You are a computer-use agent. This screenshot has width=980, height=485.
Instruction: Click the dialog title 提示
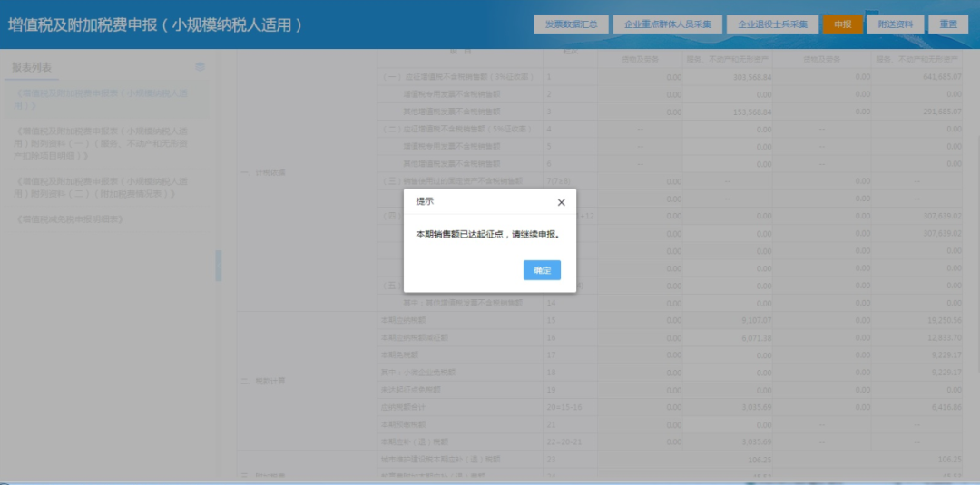[425, 201]
